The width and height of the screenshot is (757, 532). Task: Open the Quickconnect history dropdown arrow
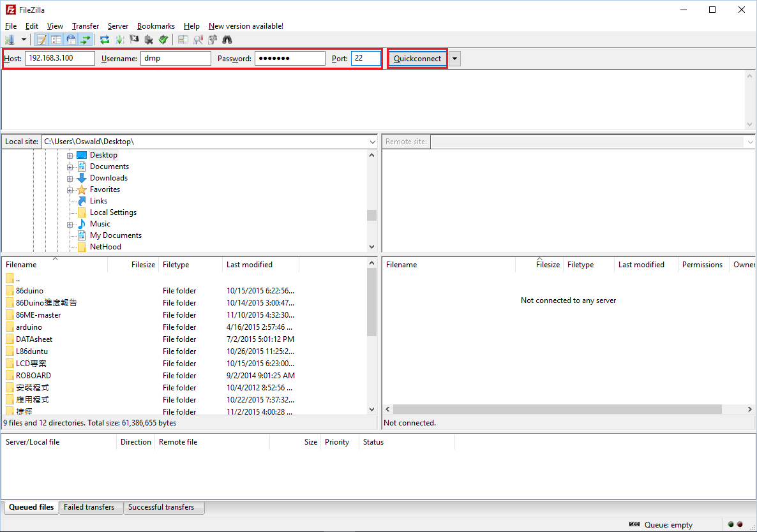(x=454, y=59)
